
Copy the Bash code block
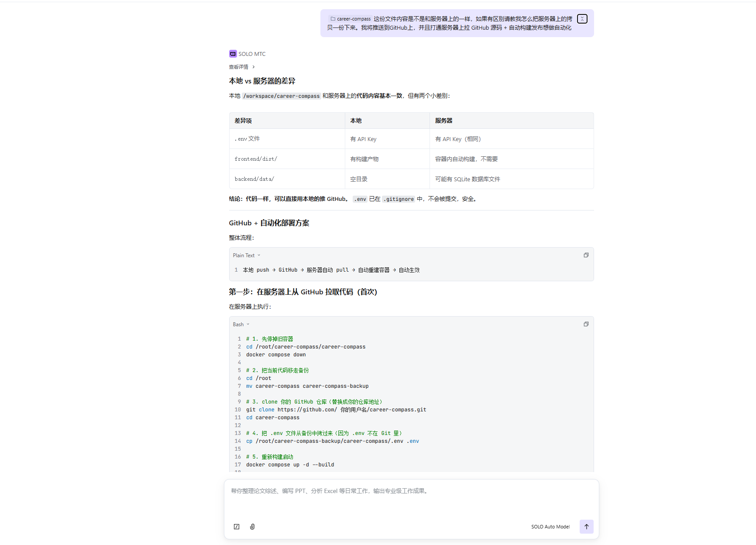pyautogui.click(x=586, y=324)
